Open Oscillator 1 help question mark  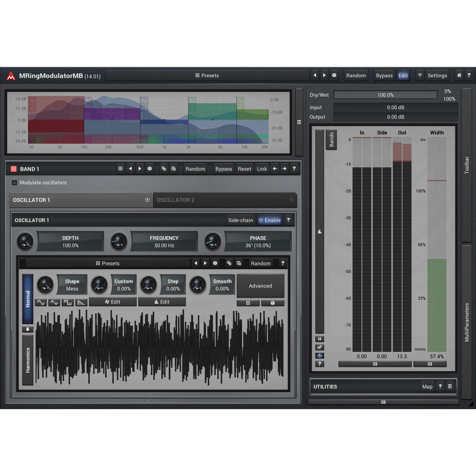click(288, 220)
